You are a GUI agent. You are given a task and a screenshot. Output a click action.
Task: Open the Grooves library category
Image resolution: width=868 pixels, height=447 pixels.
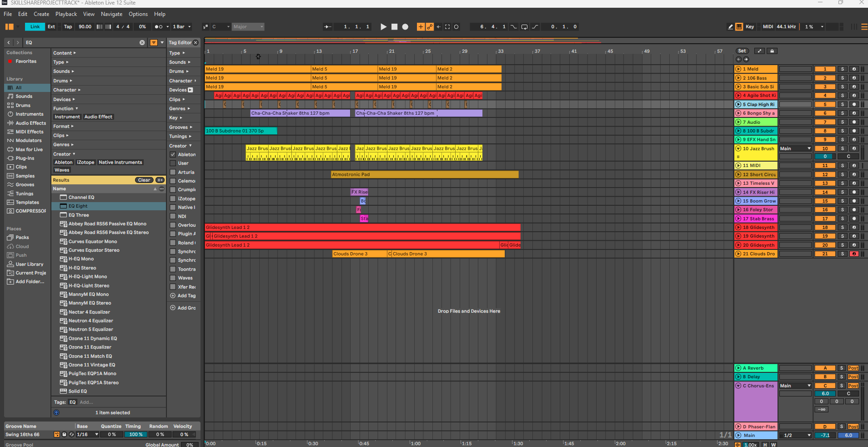tap(25, 185)
